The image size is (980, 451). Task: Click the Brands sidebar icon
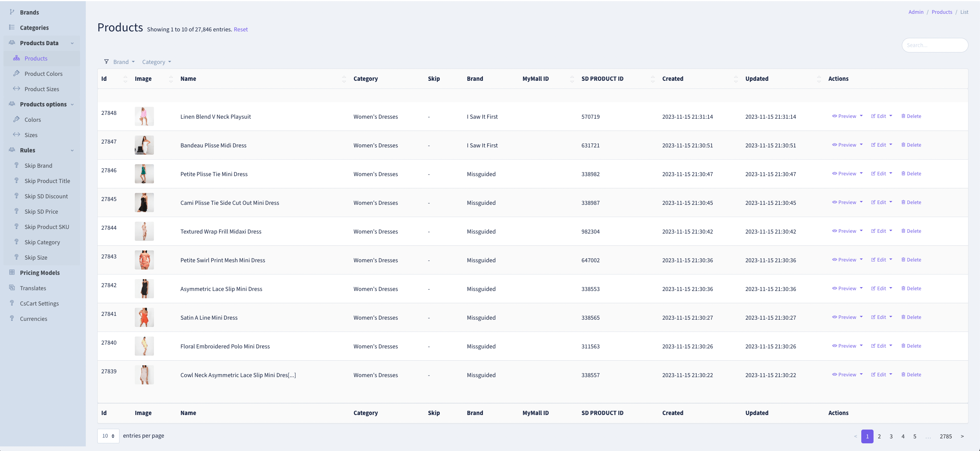click(12, 12)
